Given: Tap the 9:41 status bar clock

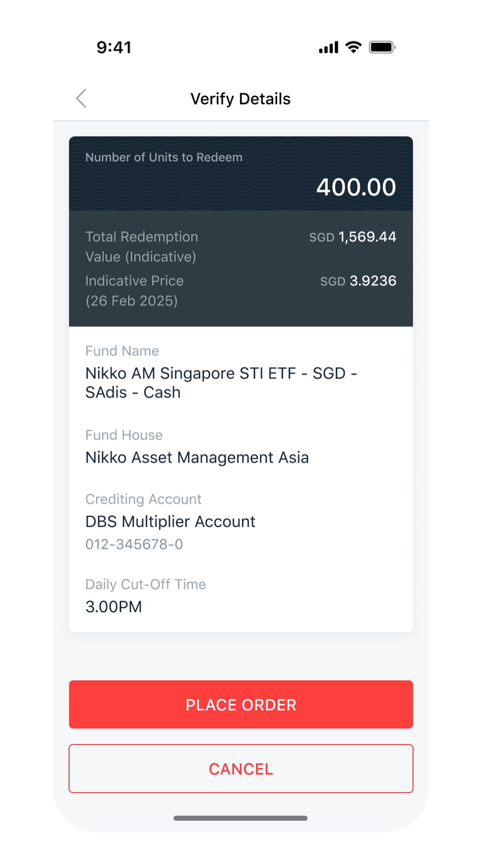Looking at the screenshot, I should click(x=114, y=47).
